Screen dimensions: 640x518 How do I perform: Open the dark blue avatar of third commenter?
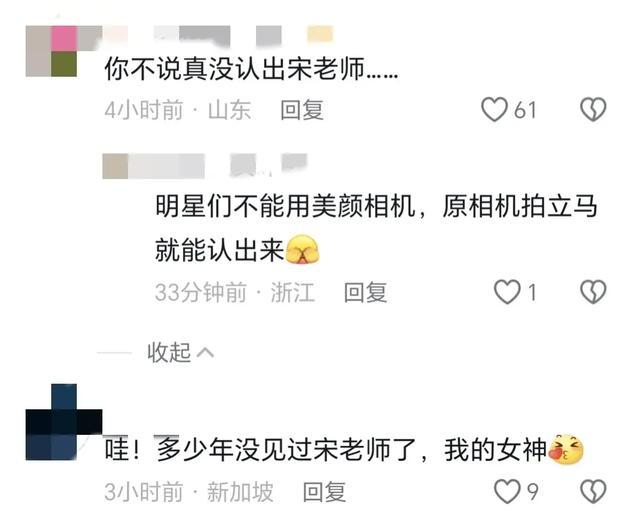(64, 422)
